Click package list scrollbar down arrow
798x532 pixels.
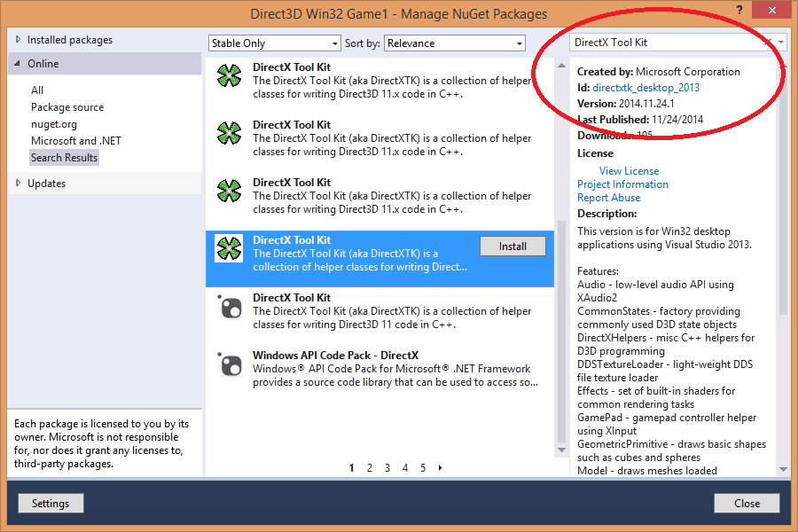click(561, 450)
